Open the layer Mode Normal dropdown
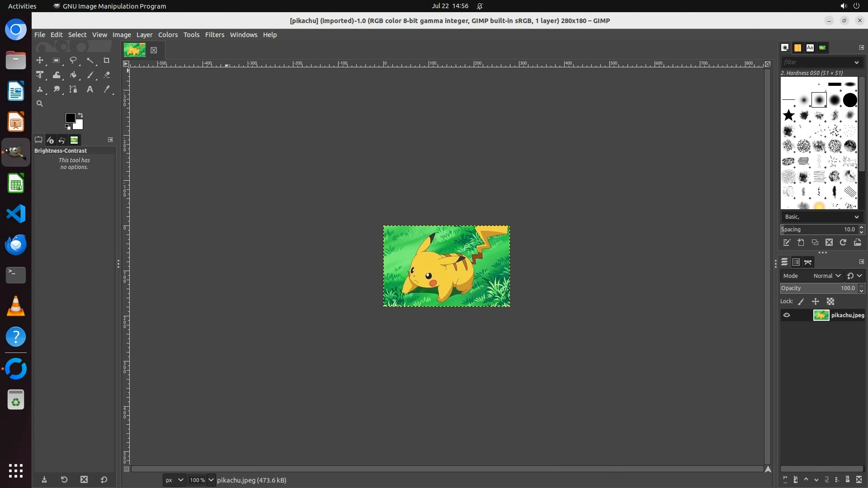The height and width of the screenshot is (488, 868). [826, 276]
